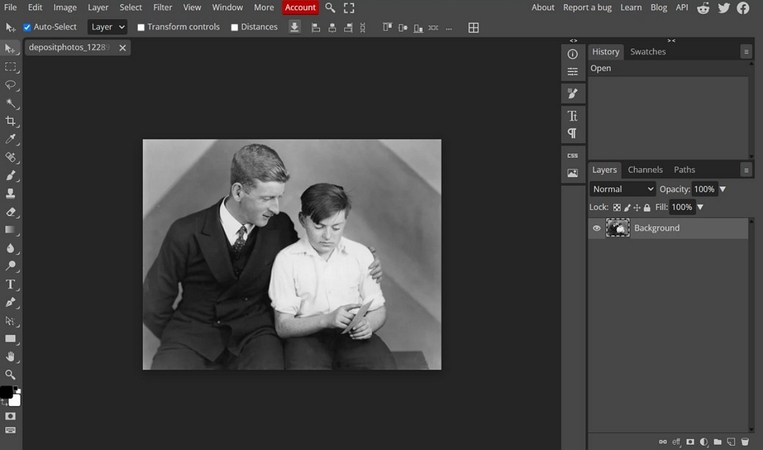
Task: Select the Type tool
Action: [10, 284]
